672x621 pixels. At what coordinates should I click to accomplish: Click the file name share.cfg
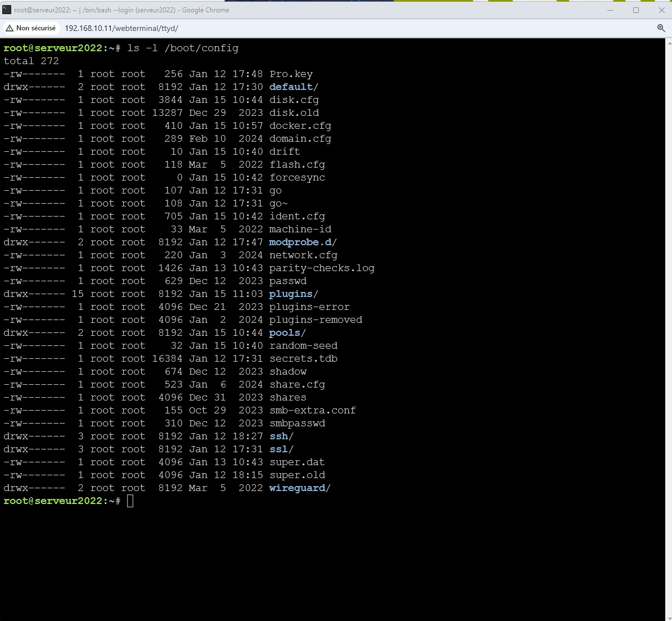pyautogui.click(x=297, y=384)
